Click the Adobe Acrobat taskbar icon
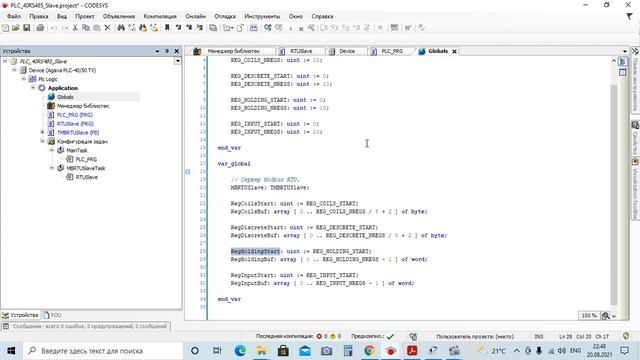The image size is (640, 360). pyautogui.click(x=412, y=351)
